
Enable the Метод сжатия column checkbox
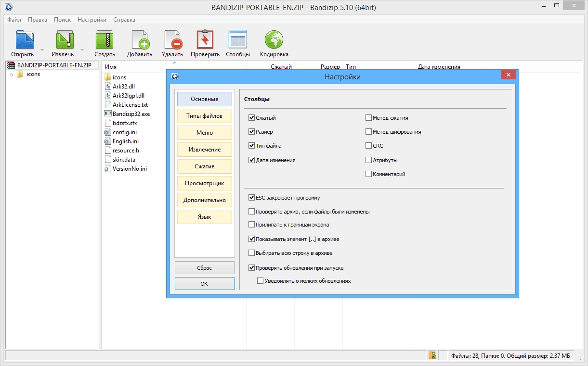coord(368,117)
